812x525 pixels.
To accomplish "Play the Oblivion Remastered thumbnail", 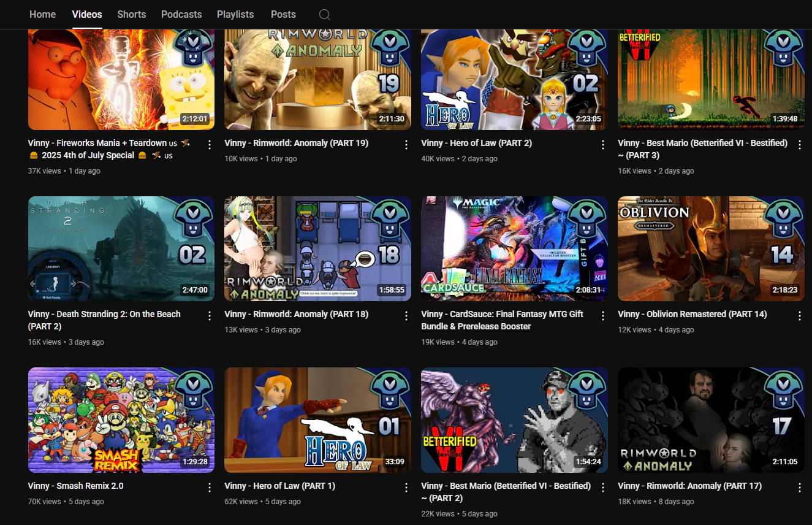I will 711,248.
